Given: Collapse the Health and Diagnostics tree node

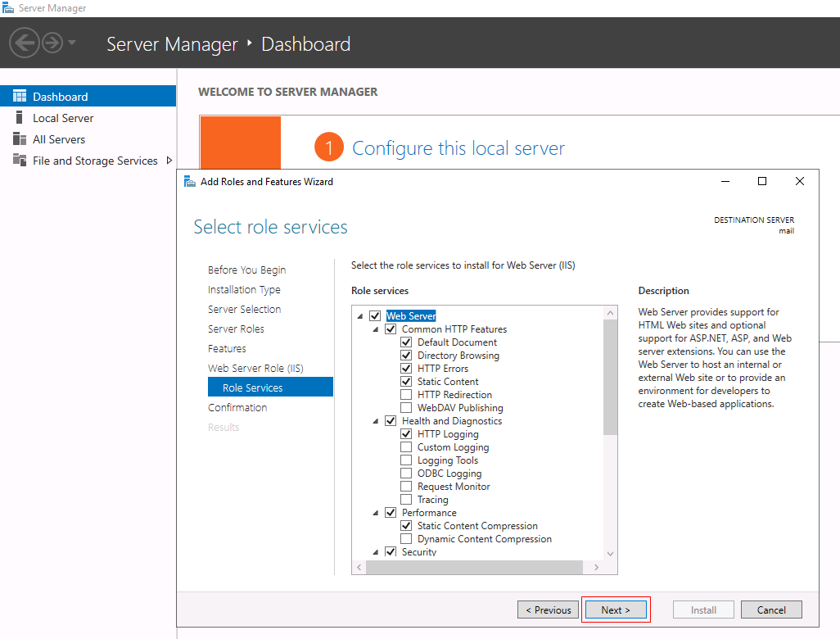Looking at the screenshot, I should point(376,421).
